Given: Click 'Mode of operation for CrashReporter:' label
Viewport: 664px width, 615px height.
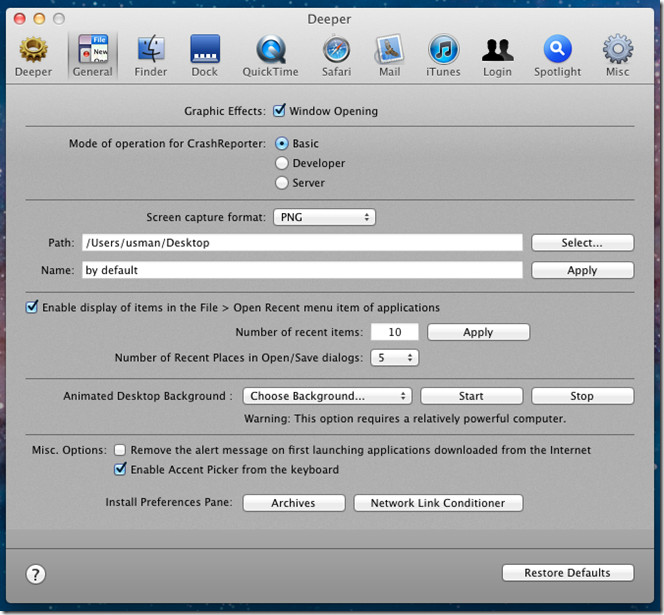Looking at the screenshot, I should click(x=167, y=144).
